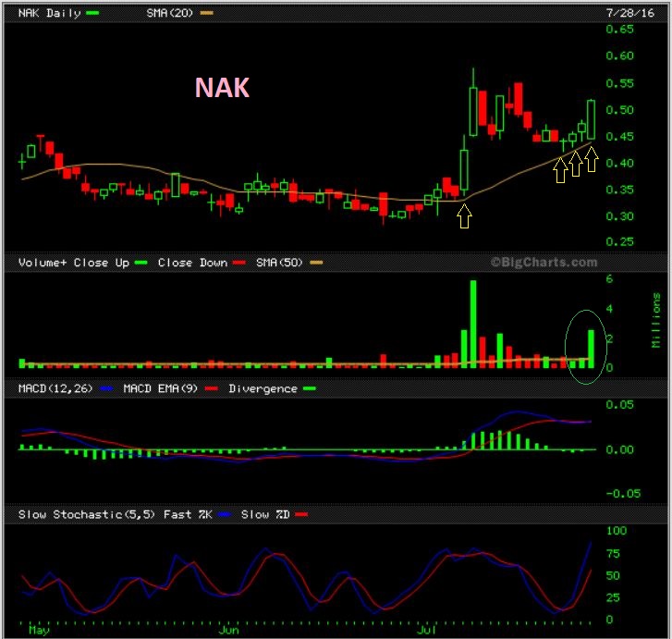Click the stochastic axis label 75
Image resolution: width=672 pixels, height=639 pixels.
tap(613, 554)
